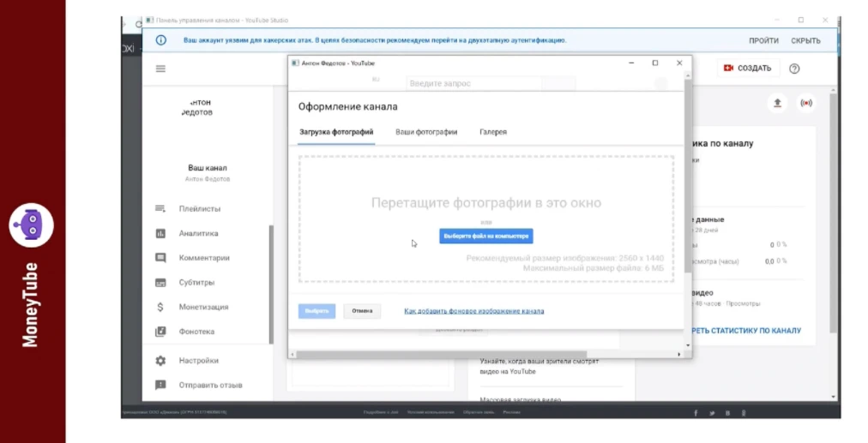This screenshot has width=868, height=443.
Task: Click the Ваш канал label
Action: click(208, 168)
